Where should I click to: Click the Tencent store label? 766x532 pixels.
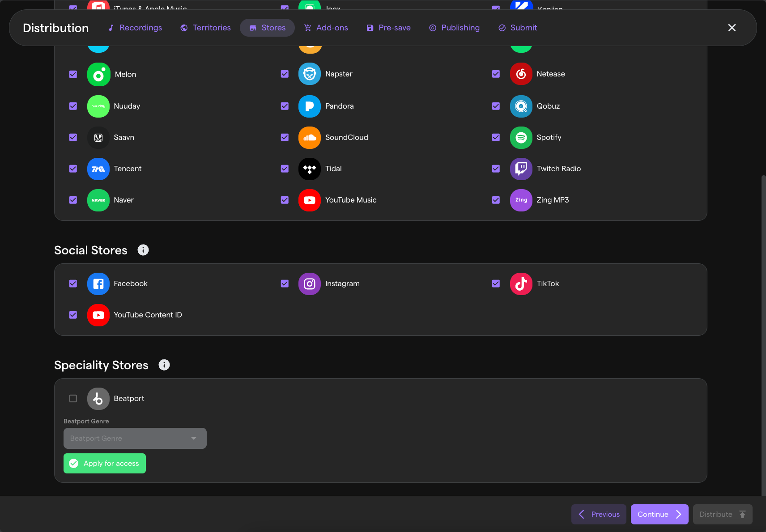(128, 169)
